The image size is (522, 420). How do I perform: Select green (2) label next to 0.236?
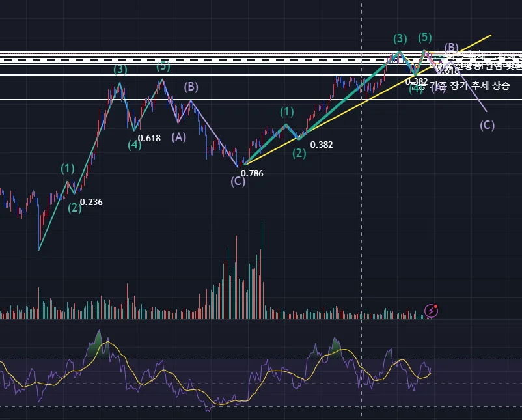click(75, 208)
